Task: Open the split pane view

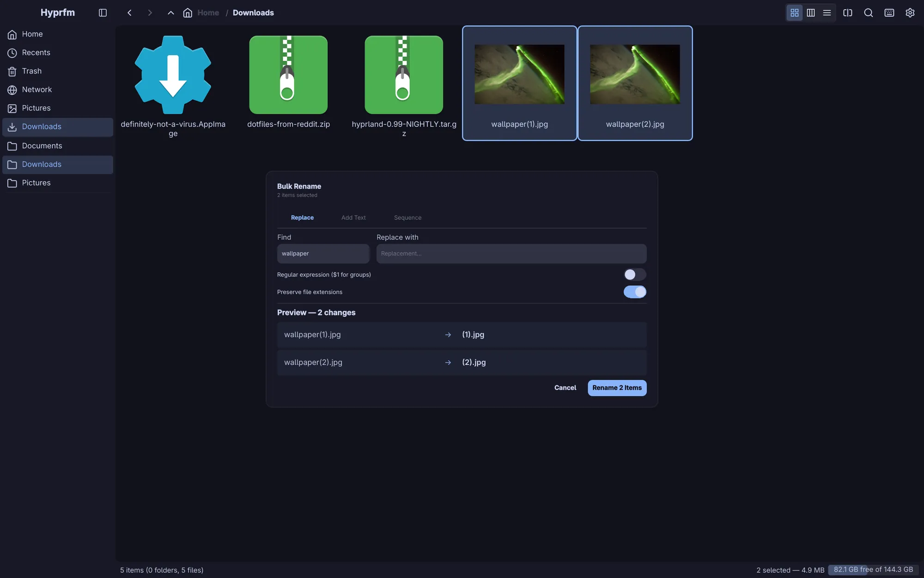Action: [847, 12]
